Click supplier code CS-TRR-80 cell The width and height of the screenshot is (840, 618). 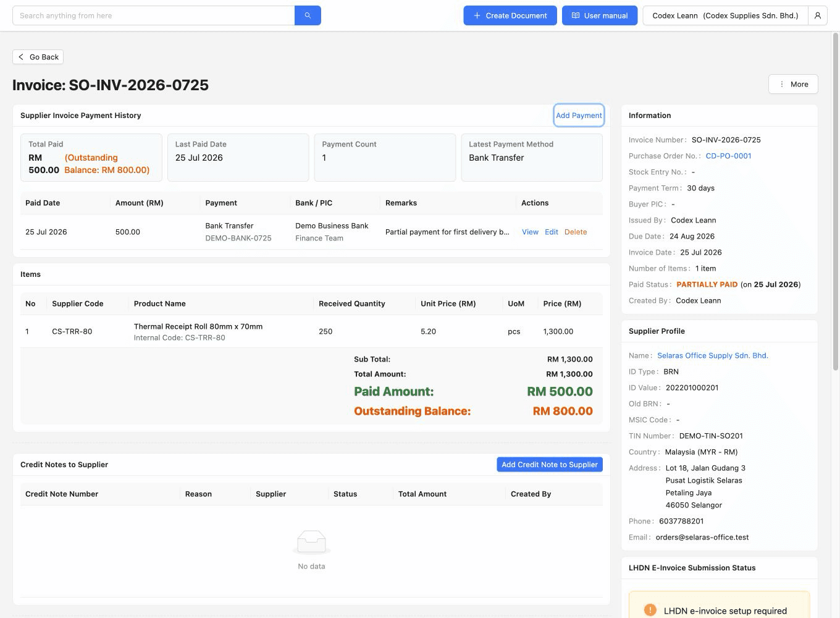tap(72, 331)
